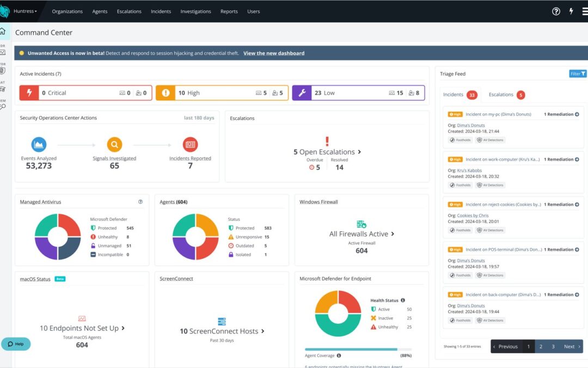Expand 10 ScreenConnect Hosts chevron
The height and width of the screenshot is (368, 588).
262,331
